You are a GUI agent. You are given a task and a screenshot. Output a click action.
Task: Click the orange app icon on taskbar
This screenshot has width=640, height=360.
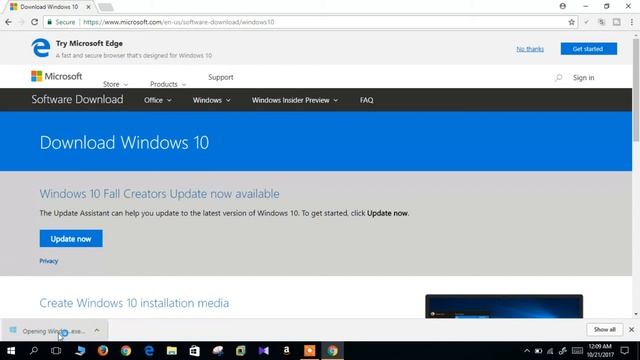pos(309,351)
